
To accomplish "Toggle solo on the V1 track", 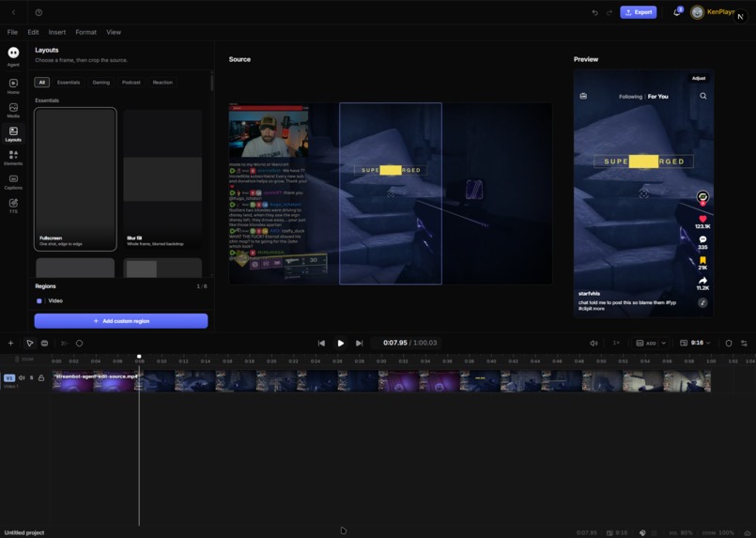I will click(32, 378).
